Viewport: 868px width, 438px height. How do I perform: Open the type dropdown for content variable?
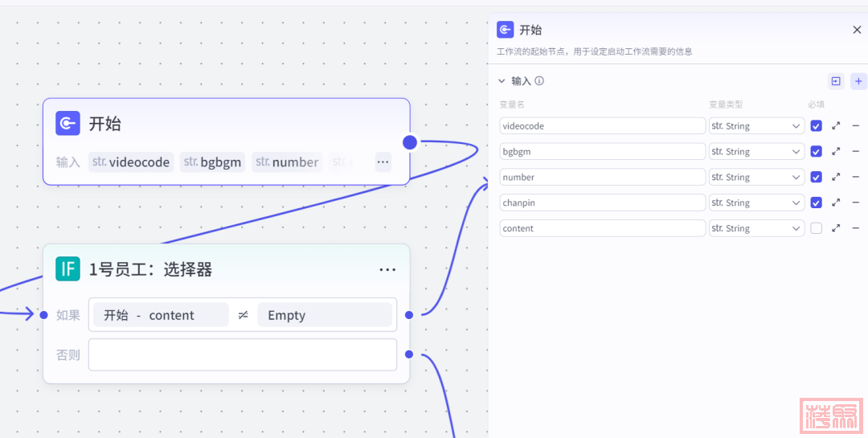[x=756, y=228]
